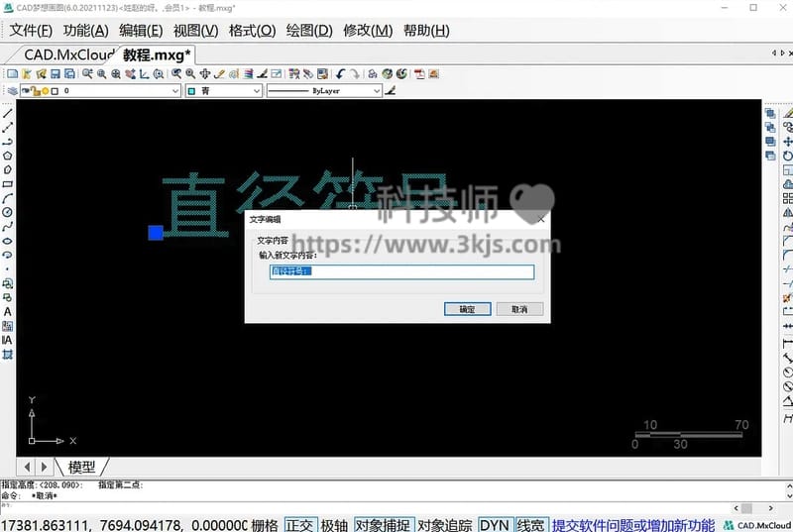Click the Undo arrow icon

pos(340,73)
